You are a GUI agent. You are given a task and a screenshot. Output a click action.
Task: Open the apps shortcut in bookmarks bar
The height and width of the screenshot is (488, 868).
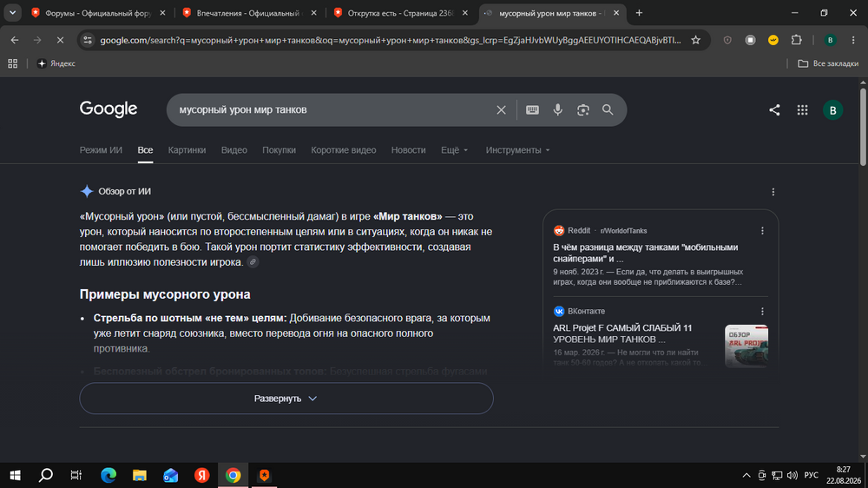tap(13, 63)
